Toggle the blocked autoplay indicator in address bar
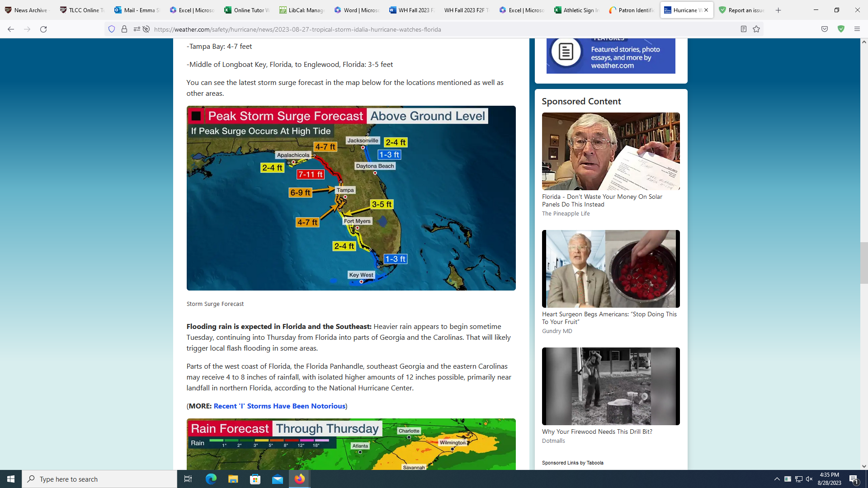 point(146,29)
